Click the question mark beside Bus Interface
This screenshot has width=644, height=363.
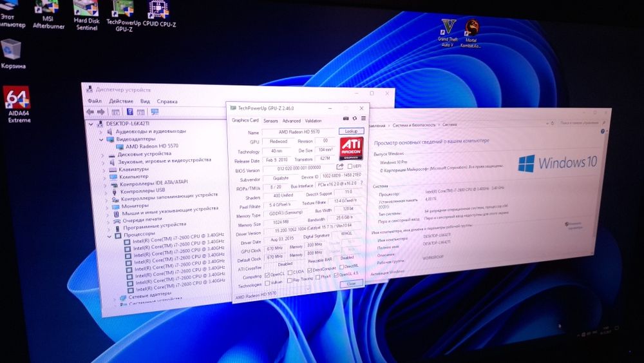pyautogui.click(x=361, y=183)
